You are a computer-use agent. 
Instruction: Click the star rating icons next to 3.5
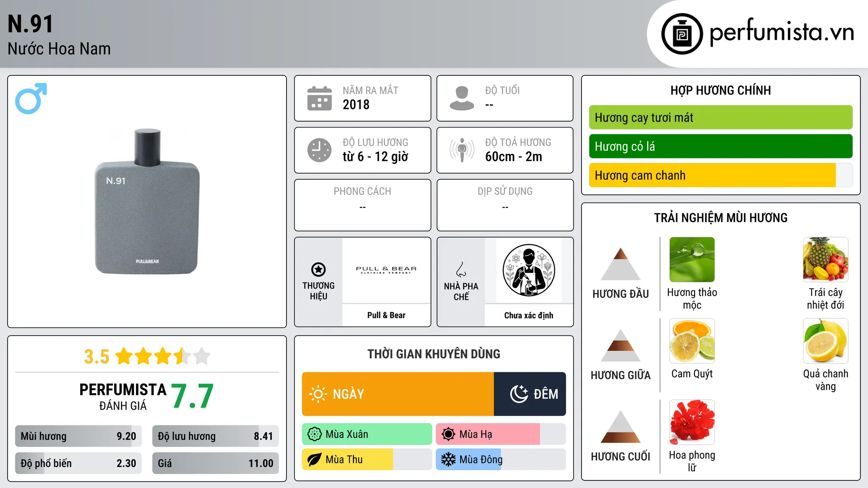coord(163,356)
